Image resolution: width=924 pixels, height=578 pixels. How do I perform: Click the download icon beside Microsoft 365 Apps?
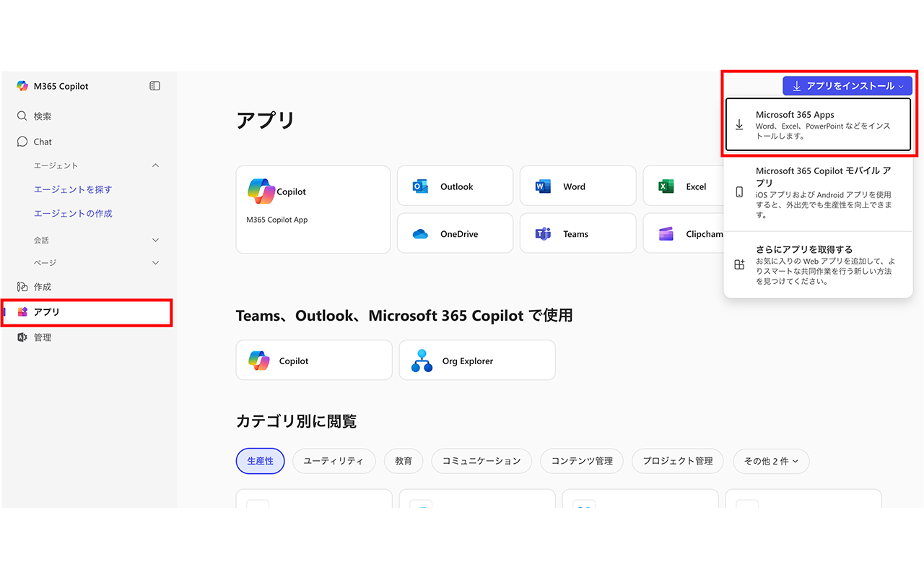click(x=739, y=125)
